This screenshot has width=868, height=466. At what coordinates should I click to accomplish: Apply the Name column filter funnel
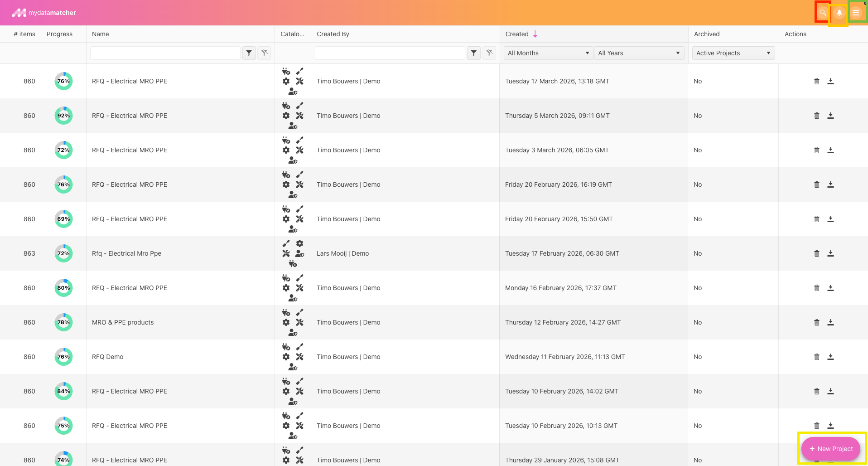coord(249,53)
